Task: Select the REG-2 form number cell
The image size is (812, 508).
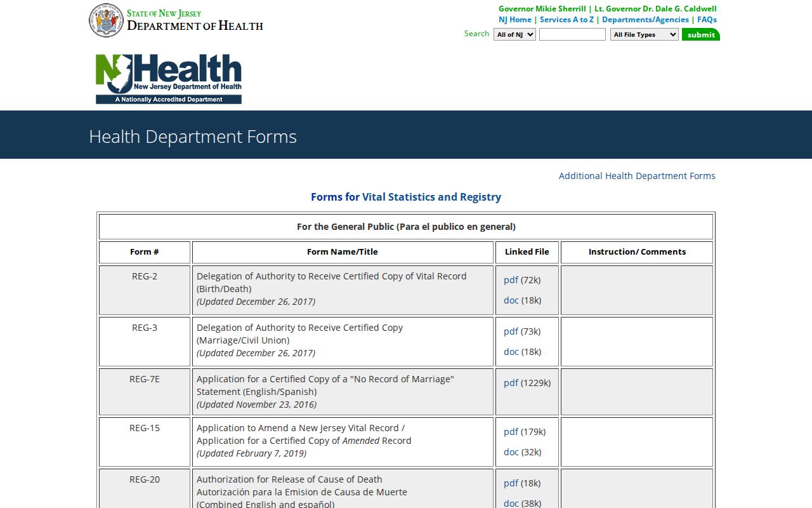Action: 145,290
